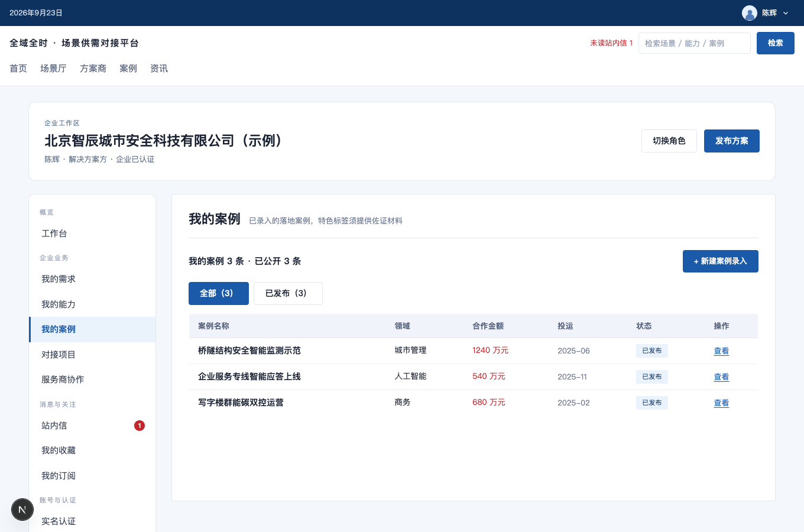Select the 已发布（3）filter tab
This screenshot has height=532, width=804.
pyautogui.click(x=288, y=293)
